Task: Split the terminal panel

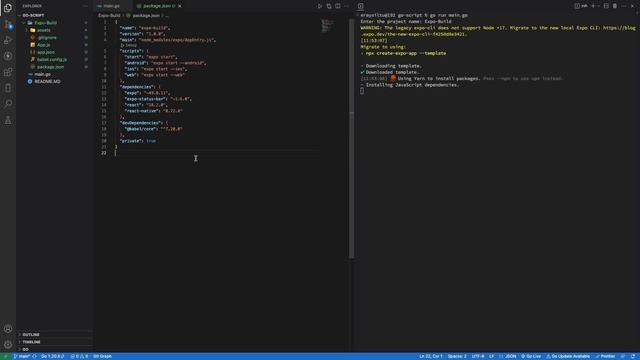Action: pos(606,6)
